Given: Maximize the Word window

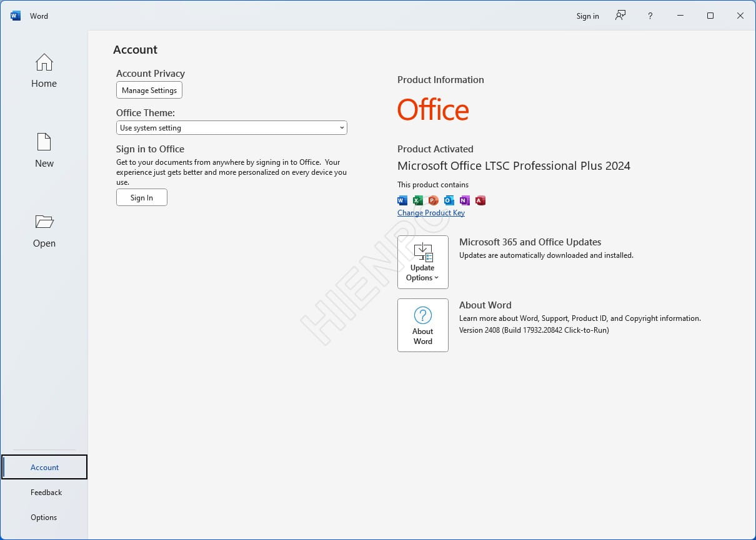Looking at the screenshot, I should click(x=710, y=16).
